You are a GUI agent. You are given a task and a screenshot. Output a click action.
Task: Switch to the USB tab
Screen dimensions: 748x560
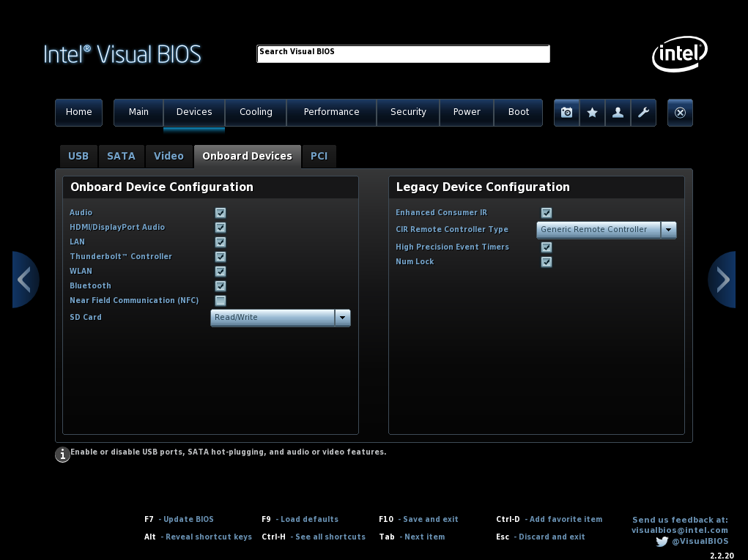point(78,157)
